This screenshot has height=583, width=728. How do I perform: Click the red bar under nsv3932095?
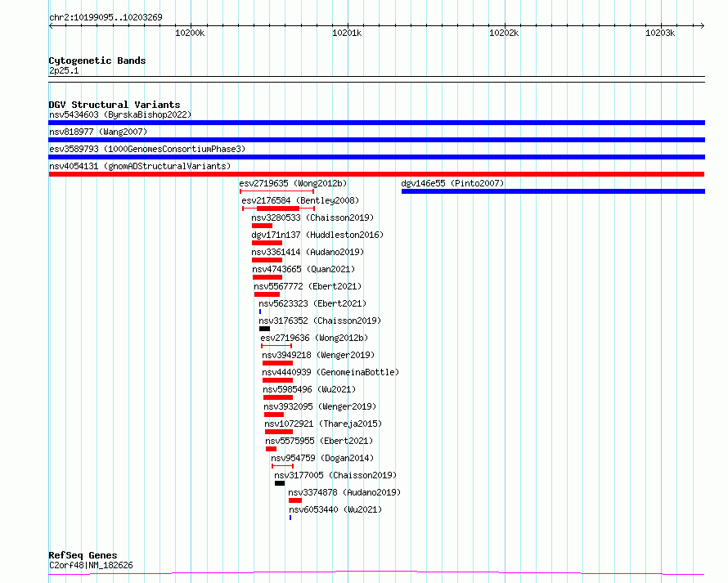pyautogui.click(x=274, y=415)
